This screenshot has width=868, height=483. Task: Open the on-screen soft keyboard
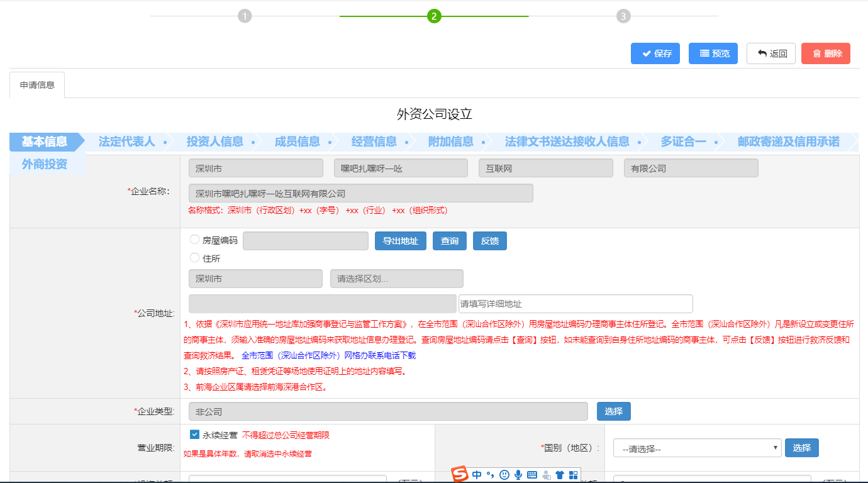[531, 475]
